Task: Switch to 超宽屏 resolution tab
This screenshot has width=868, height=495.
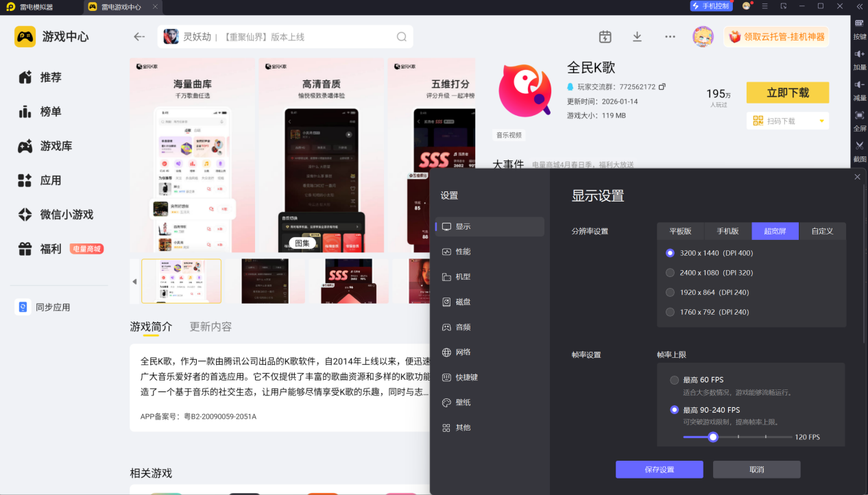Action: point(775,231)
